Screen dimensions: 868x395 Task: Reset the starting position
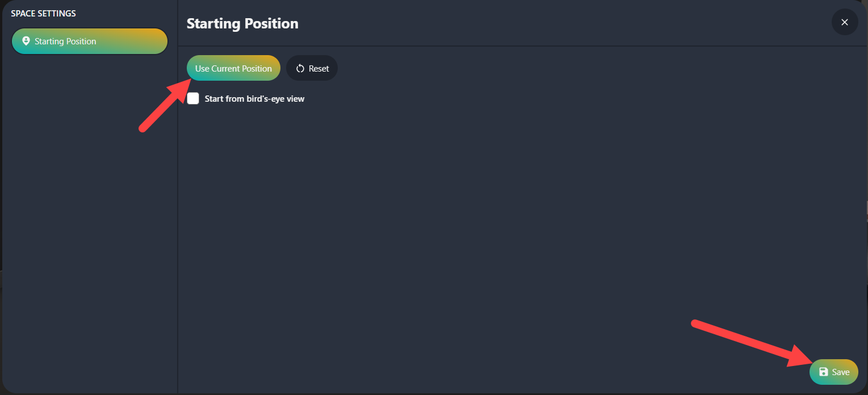[312, 68]
